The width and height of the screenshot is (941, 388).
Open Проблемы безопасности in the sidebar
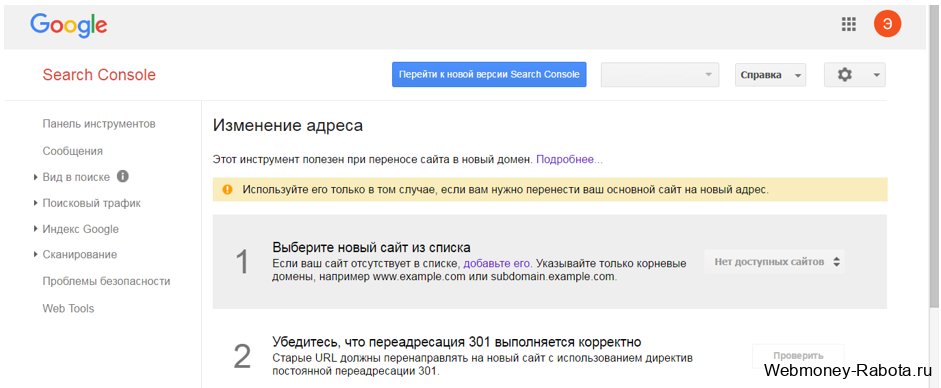106,281
